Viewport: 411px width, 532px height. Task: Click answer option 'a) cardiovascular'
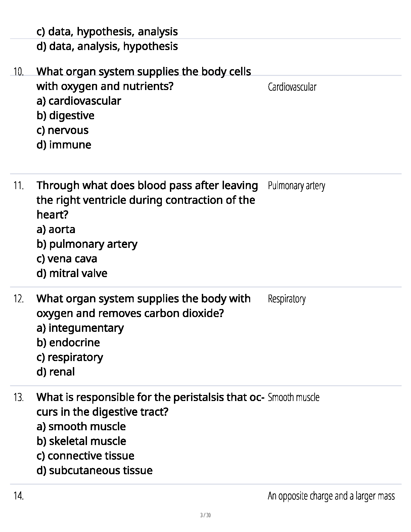pos(79,101)
